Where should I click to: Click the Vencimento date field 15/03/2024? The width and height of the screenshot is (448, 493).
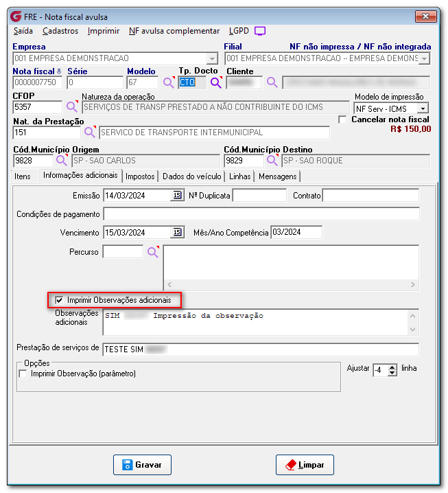(137, 232)
